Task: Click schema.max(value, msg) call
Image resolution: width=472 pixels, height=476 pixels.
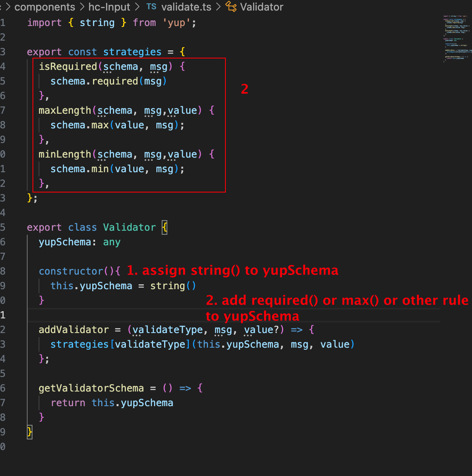Action: pos(117,125)
